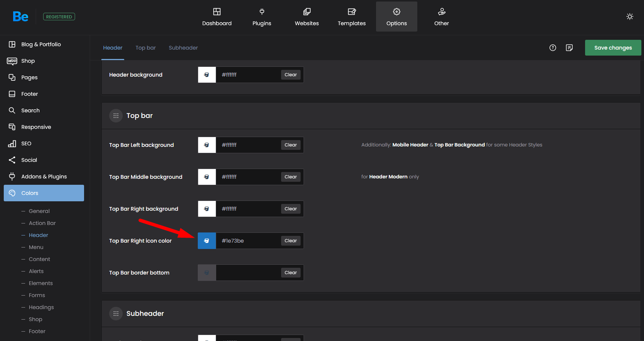Click the Search magnifier icon in sidebar
The width and height of the screenshot is (644, 341).
point(12,110)
